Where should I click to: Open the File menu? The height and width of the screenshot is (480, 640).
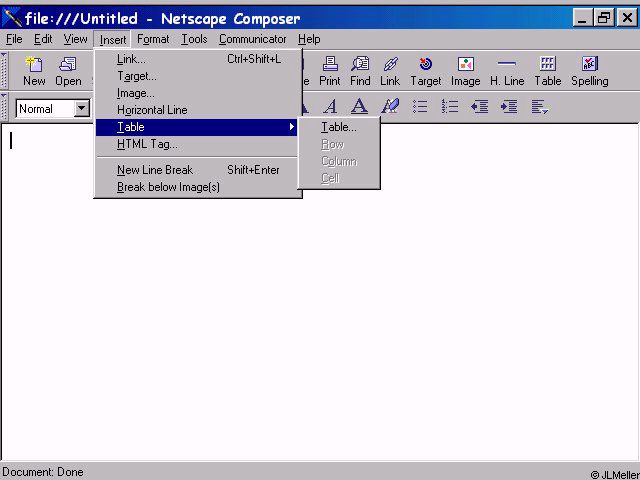pyautogui.click(x=14, y=39)
